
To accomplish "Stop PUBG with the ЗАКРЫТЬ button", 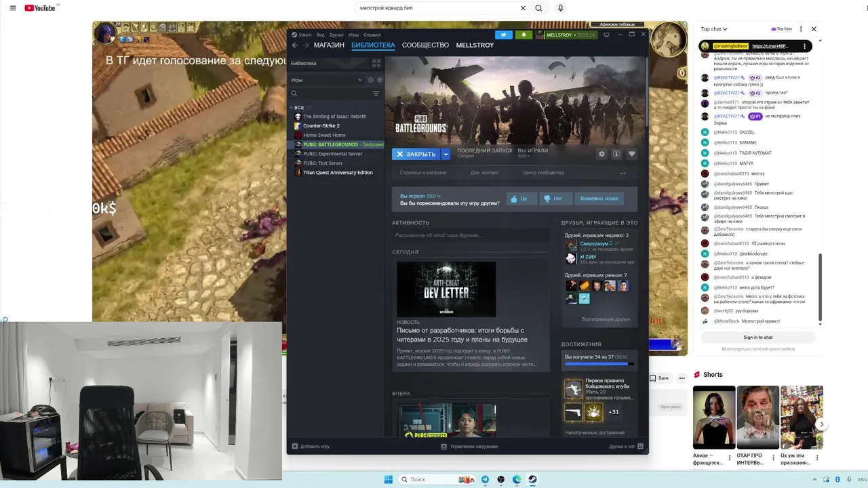I will coord(416,154).
